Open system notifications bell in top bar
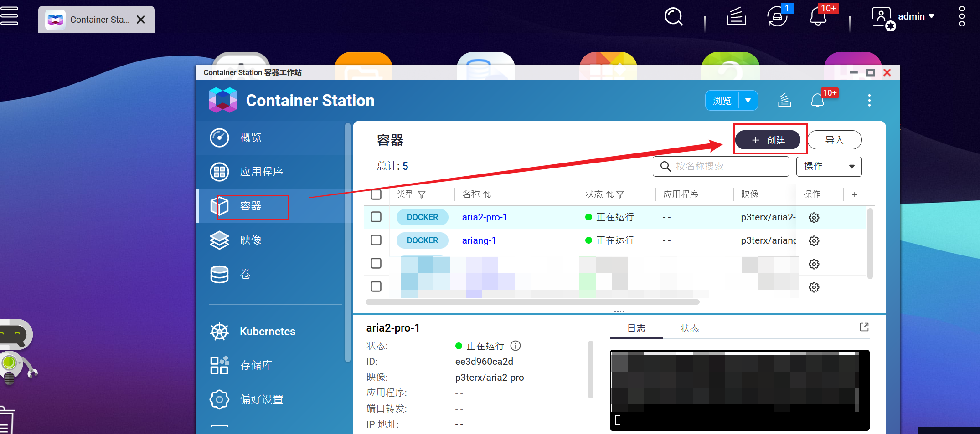The image size is (980, 434). 818,17
